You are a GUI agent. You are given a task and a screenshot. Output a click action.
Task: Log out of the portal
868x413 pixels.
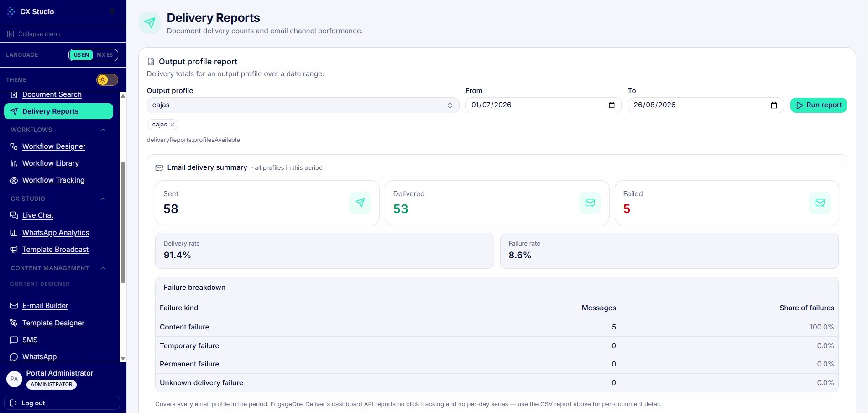coord(62,403)
